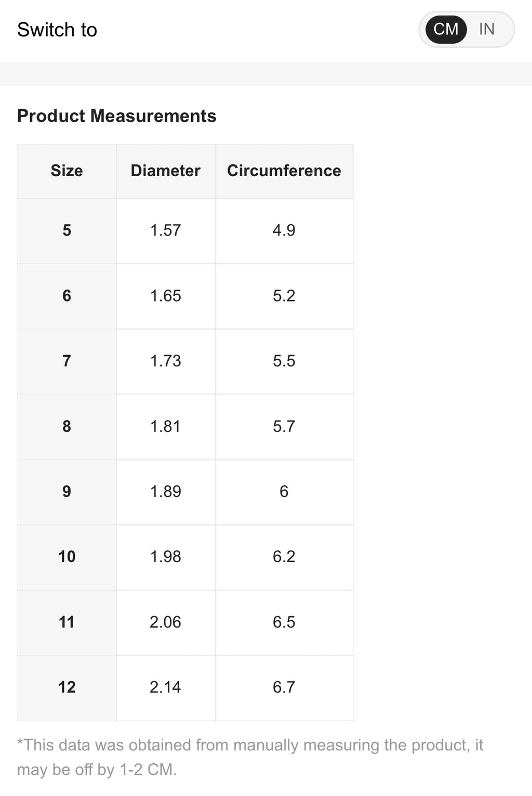Click the Size column header
532x796 pixels.
(66, 171)
